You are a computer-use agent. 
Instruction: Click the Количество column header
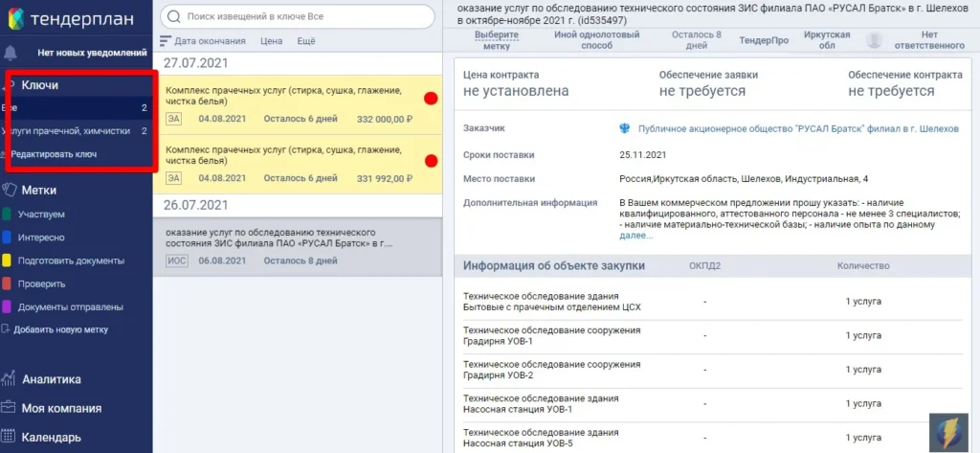tap(863, 266)
